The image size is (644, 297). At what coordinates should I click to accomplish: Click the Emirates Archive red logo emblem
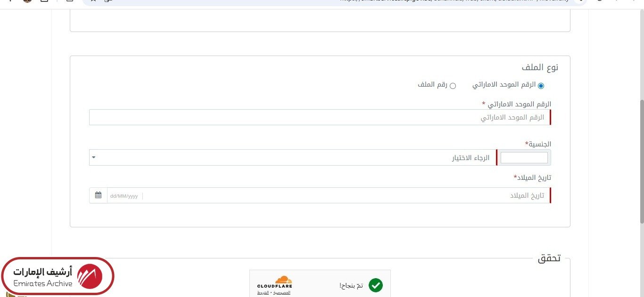point(90,276)
